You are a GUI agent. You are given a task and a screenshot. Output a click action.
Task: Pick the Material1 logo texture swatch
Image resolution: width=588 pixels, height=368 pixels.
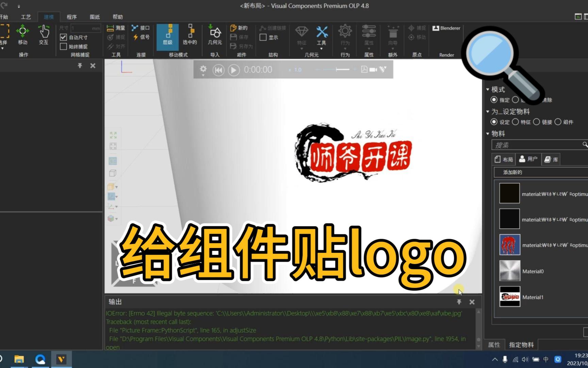click(x=509, y=296)
